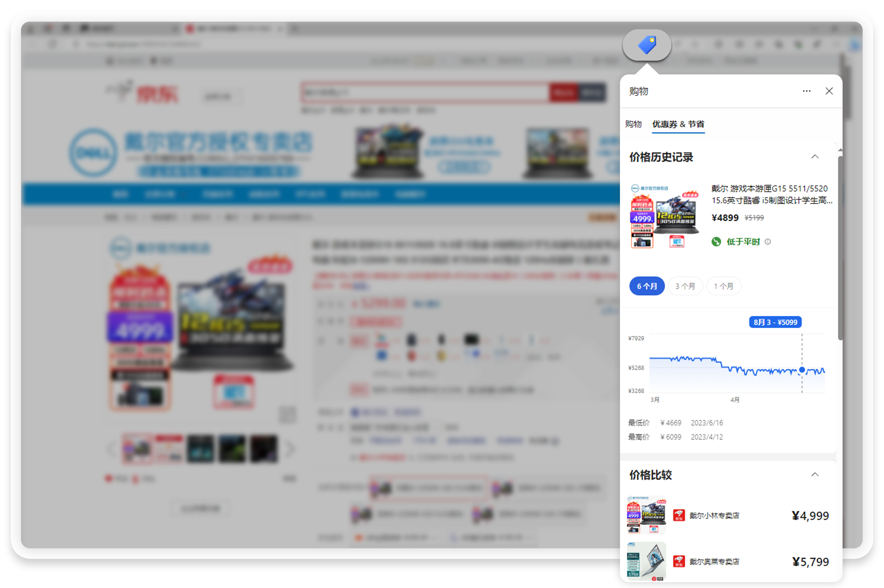Click the 8月 3 - ¥5099 chart tooltip

(775, 322)
